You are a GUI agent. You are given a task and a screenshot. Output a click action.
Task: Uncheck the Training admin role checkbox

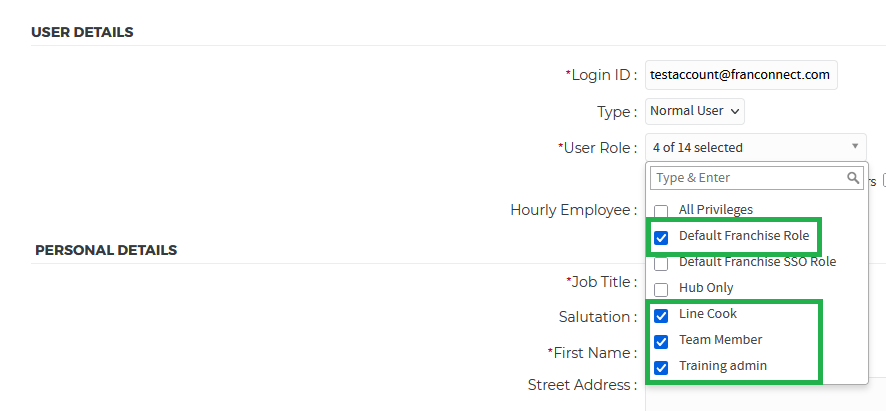click(661, 367)
